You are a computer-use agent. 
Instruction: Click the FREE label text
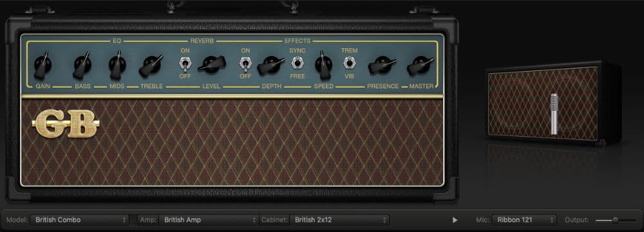[298, 77]
